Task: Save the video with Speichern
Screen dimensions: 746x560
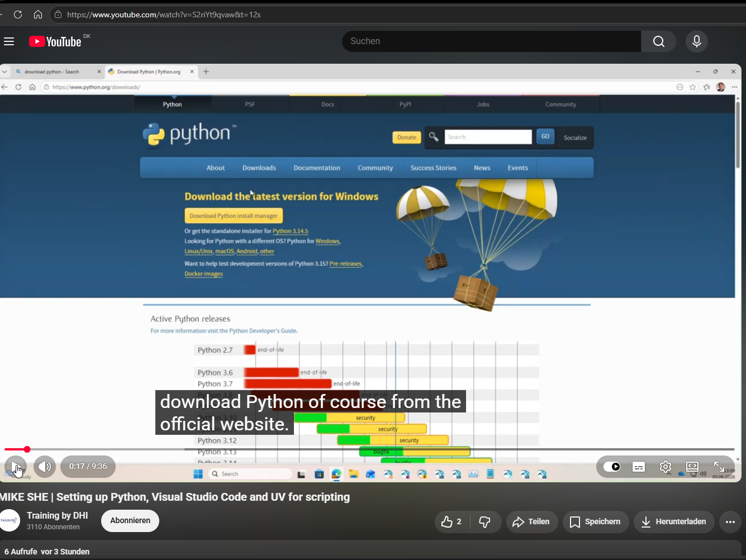Action: click(596, 521)
